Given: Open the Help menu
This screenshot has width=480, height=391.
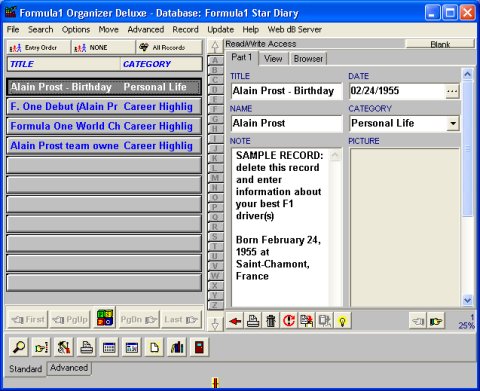Looking at the screenshot, I should pyautogui.click(x=251, y=30).
